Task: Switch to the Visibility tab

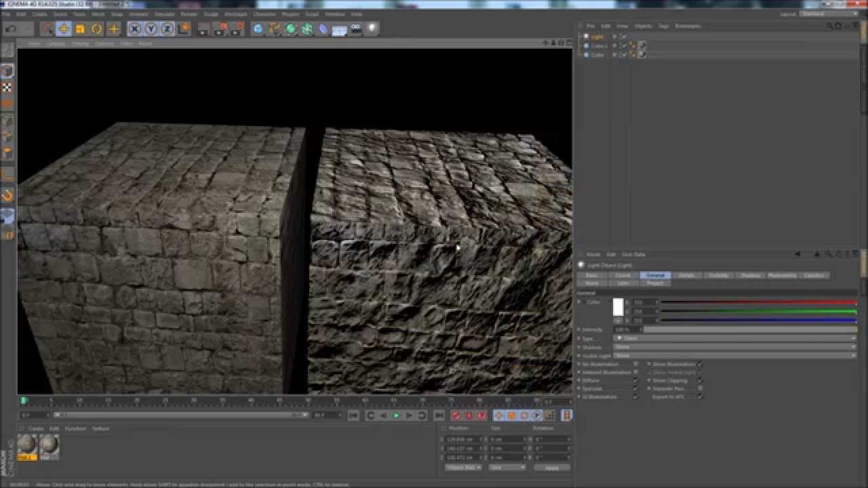Action: pos(719,275)
